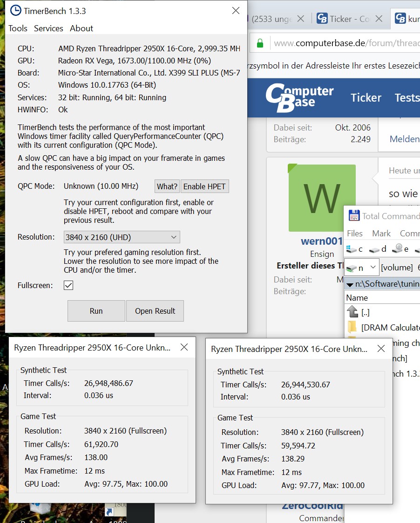
Task: Click the Avg Frames/s value 138.29
Action: tap(293, 459)
